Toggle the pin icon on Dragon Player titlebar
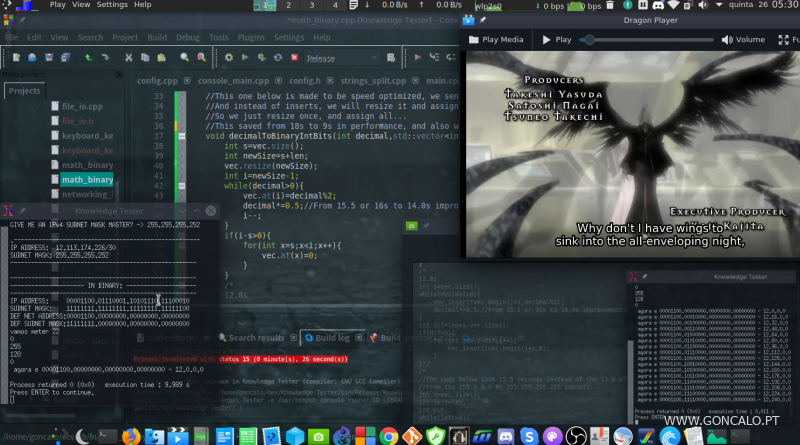 pos(482,19)
